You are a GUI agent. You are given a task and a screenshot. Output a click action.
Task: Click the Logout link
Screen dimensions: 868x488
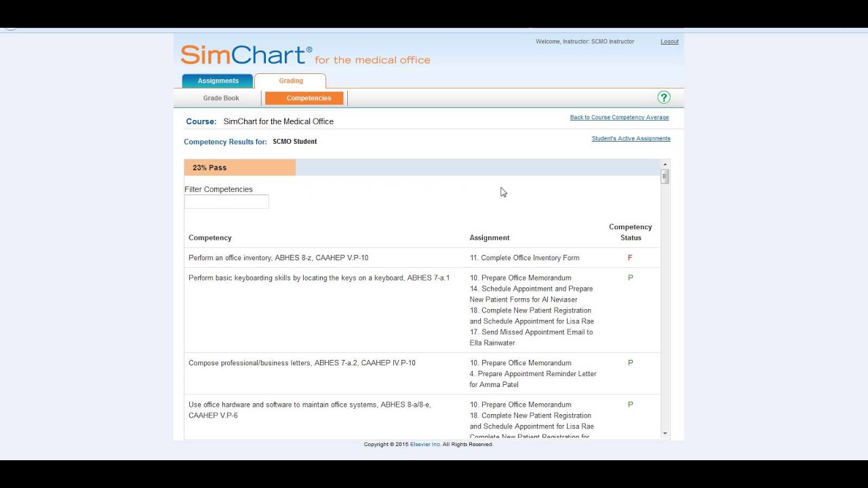coord(669,41)
